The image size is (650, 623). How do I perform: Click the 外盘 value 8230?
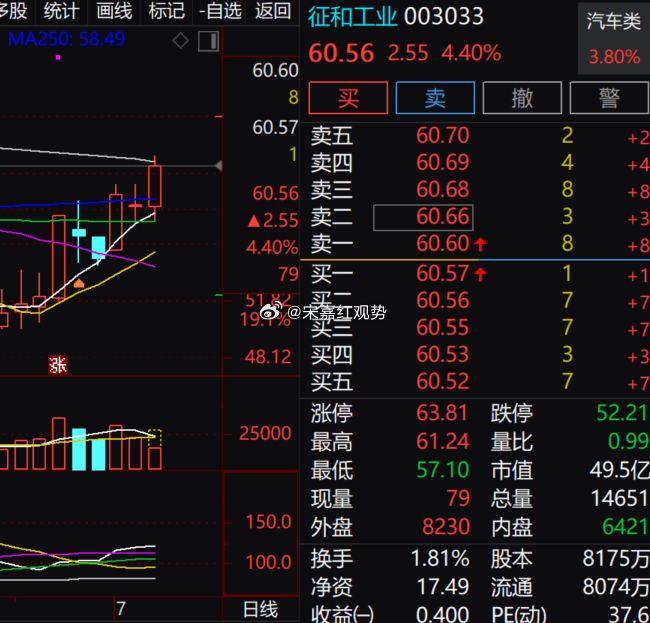click(x=446, y=527)
